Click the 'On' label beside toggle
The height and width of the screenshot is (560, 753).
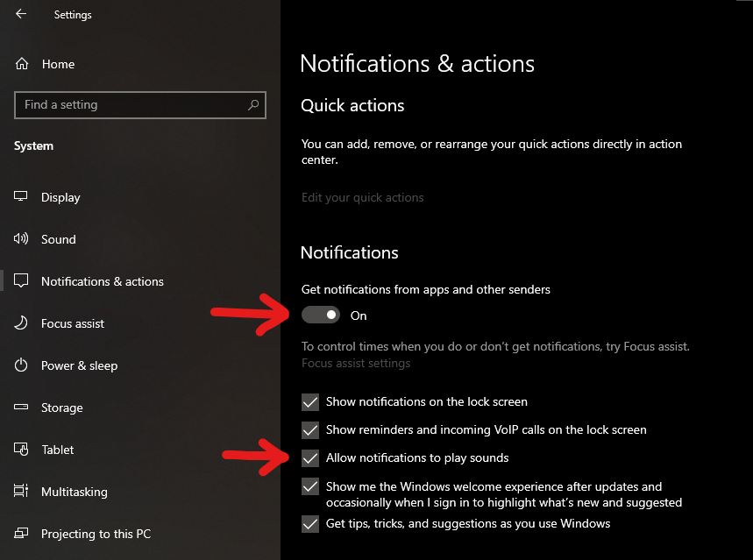[x=359, y=315]
